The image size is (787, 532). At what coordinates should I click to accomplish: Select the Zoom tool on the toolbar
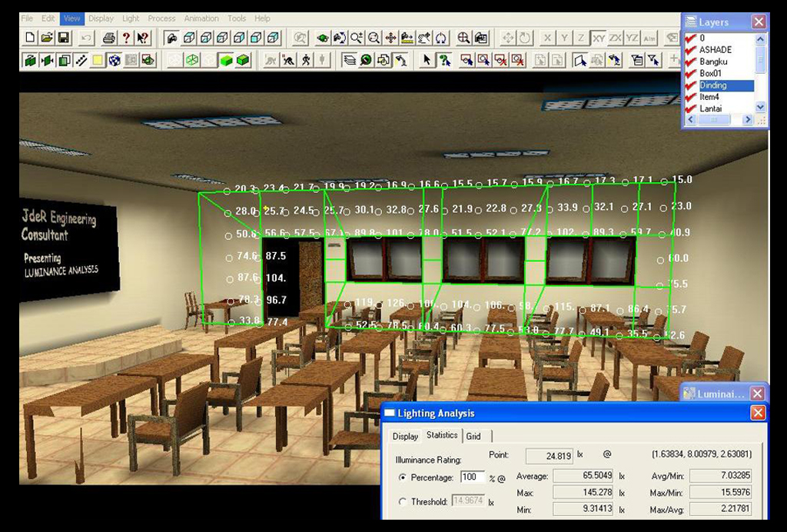(355, 35)
